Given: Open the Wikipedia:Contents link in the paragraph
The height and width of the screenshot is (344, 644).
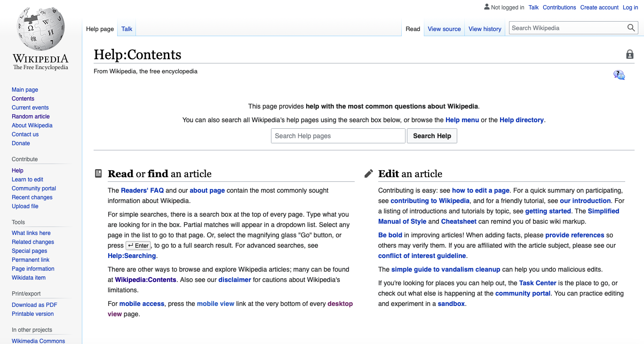Looking at the screenshot, I should pos(146,280).
